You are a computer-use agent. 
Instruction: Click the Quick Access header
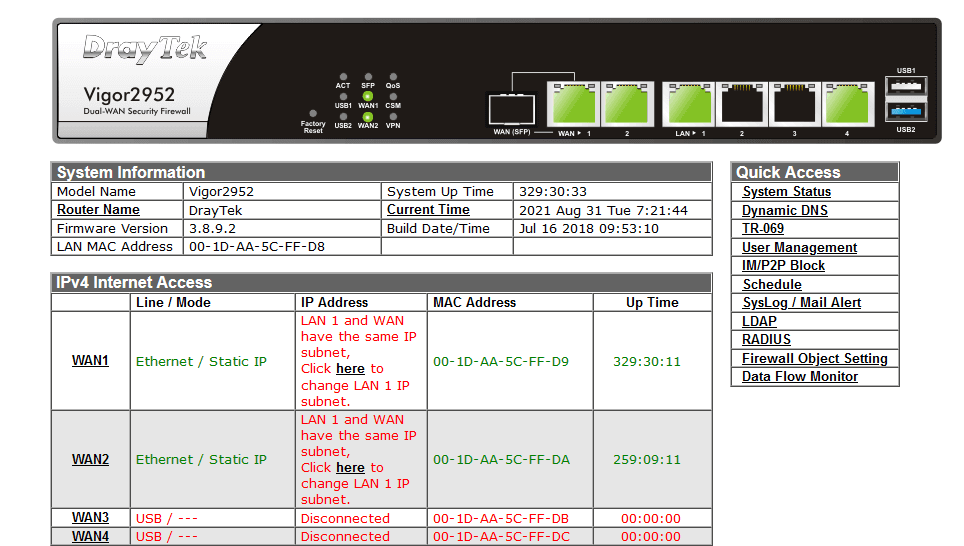click(x=815, y=172)
